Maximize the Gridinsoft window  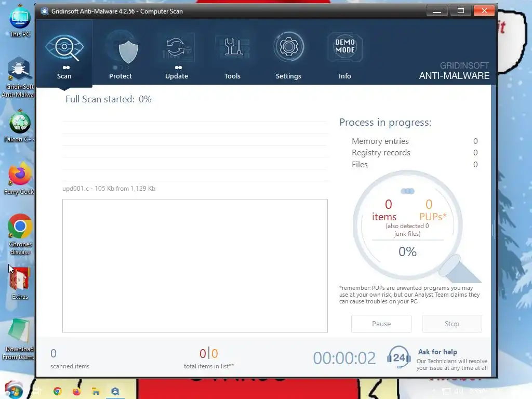tap(460, 11)
